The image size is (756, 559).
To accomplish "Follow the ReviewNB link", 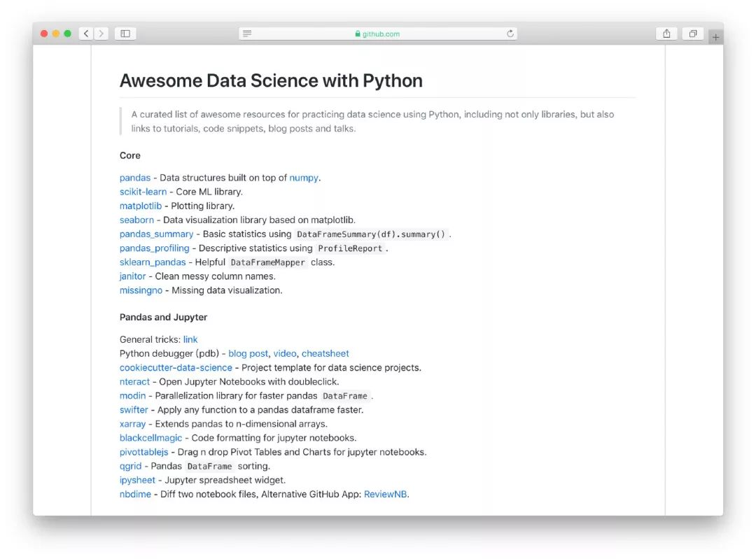I will pyautogui.click(x=385, y=494).
